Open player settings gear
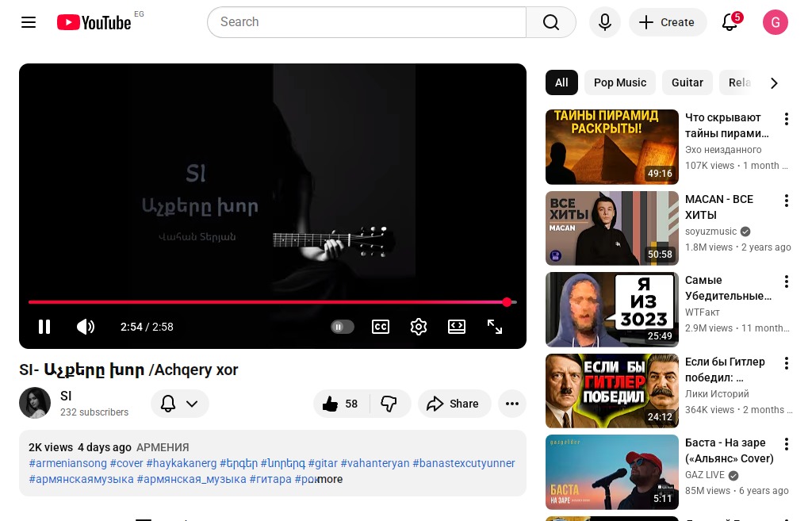 (x=419, y=327)
